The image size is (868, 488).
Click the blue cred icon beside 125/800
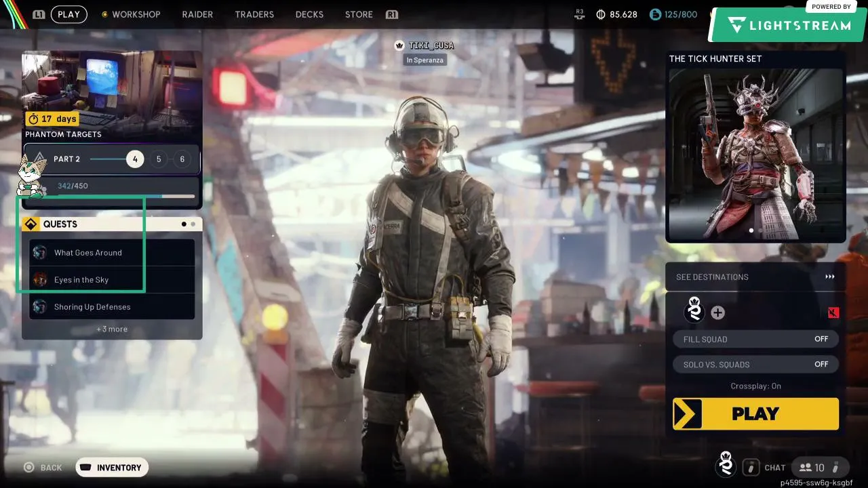[655, 14]
